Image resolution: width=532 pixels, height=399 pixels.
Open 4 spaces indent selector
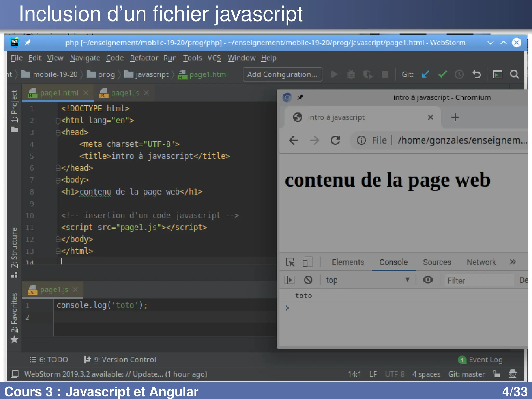(x=426, y=374)
